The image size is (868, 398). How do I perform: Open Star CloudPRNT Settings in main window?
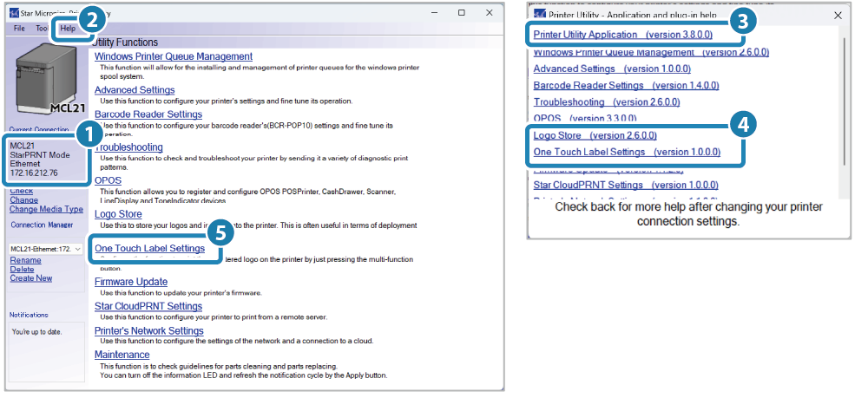148,306
